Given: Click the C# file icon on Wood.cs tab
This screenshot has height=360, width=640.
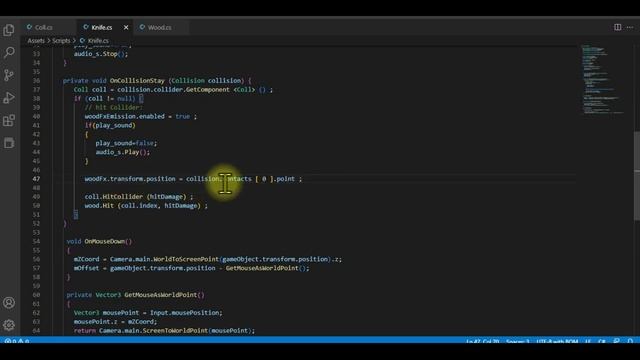Looking at the screenshot, I should pos(142,27).
